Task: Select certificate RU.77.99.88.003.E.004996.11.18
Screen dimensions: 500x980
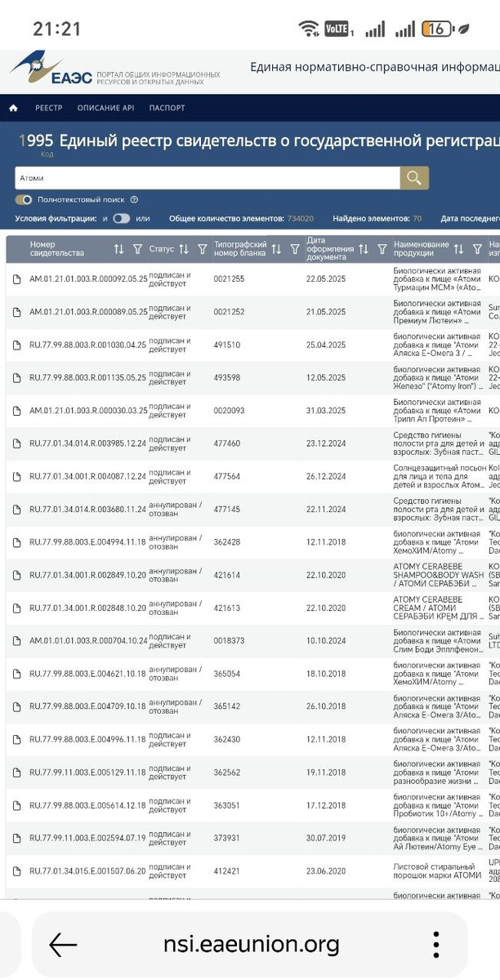Action: pyautogui.click(x=88, y=740)
